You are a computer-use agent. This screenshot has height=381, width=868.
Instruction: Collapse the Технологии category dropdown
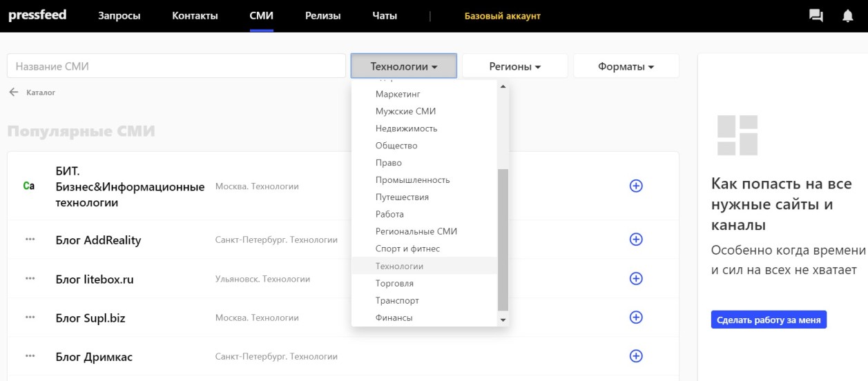(404, 67)
